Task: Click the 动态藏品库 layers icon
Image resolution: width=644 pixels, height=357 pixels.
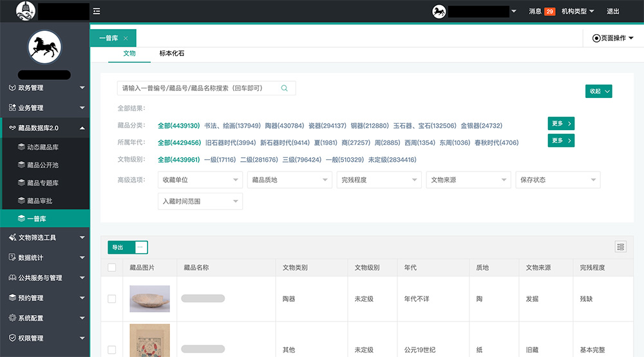Action: [x=21, y=147]
